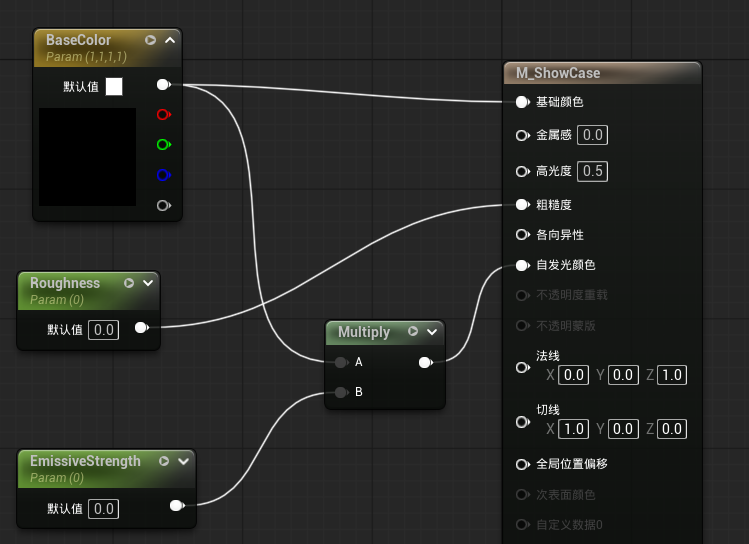Viewport: 749px width, 544px height.
Task: Expand the EmissiveStrength node chevron
Action: (183, 461)
